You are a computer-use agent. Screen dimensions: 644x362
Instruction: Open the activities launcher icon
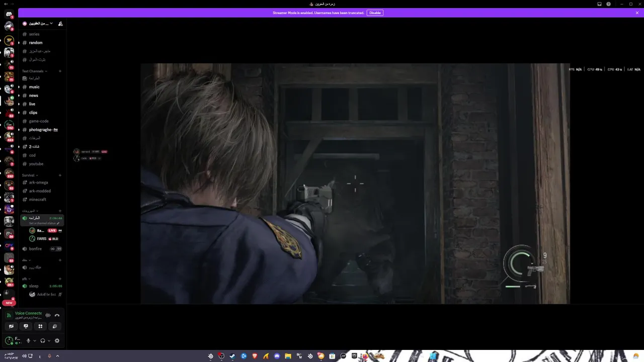tap(40, 326)
